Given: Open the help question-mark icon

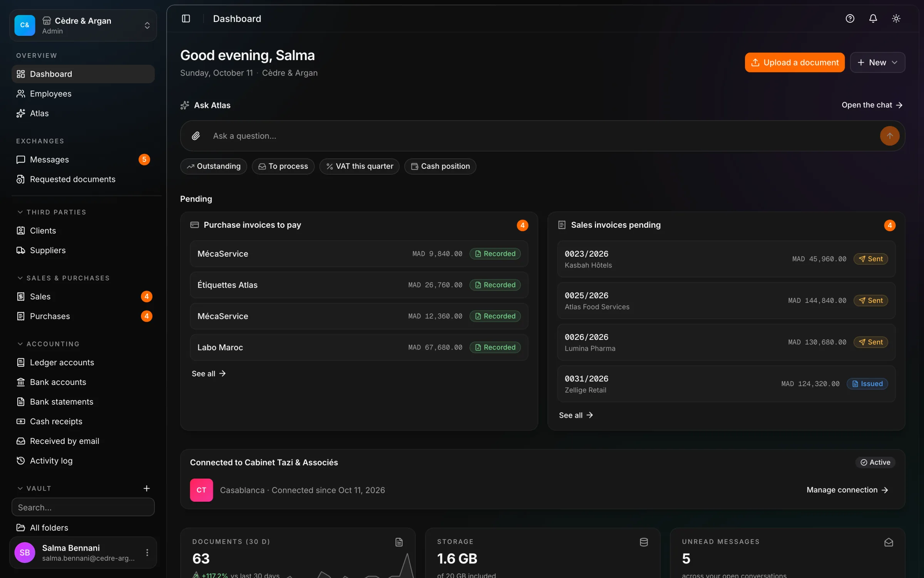Looking at the screenshot, I should pos(850,18).
